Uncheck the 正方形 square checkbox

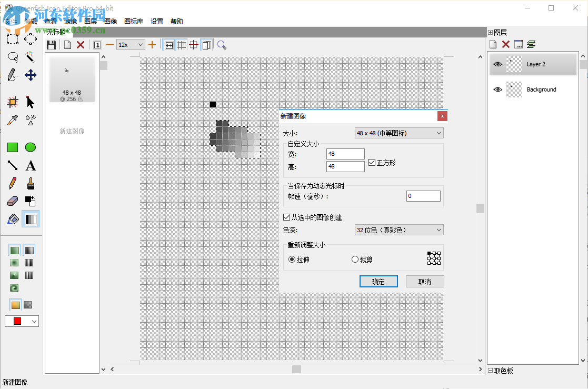tap(372, 162)
